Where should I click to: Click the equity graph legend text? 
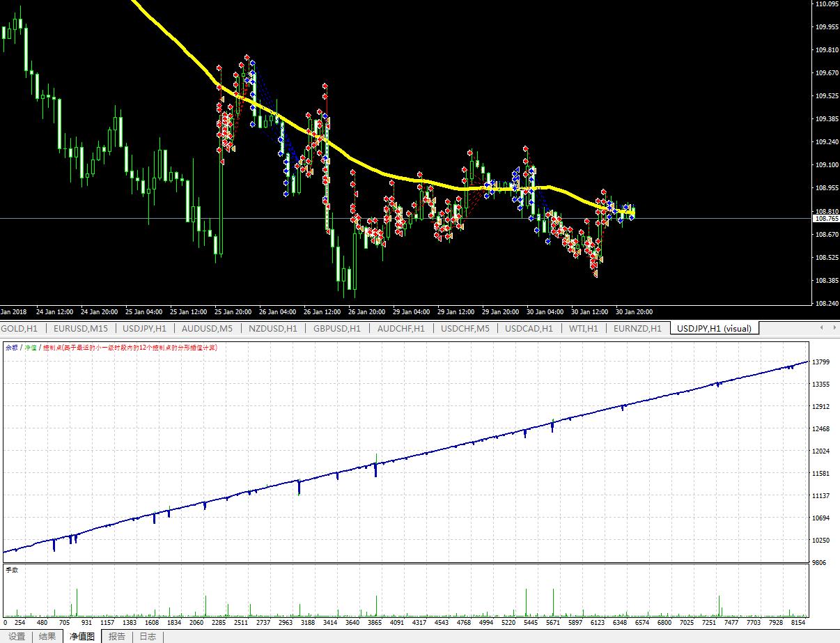(111, 347)
